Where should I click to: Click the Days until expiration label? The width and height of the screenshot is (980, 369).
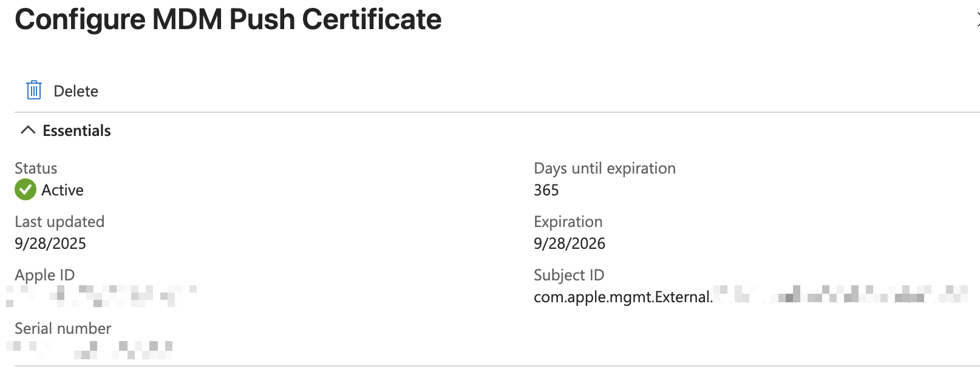[604, 168]
